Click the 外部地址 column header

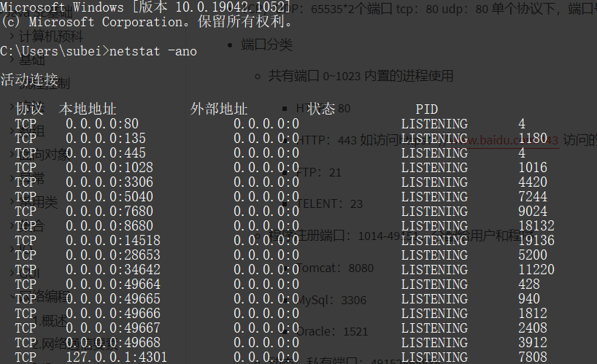click(x=219, y=109)
